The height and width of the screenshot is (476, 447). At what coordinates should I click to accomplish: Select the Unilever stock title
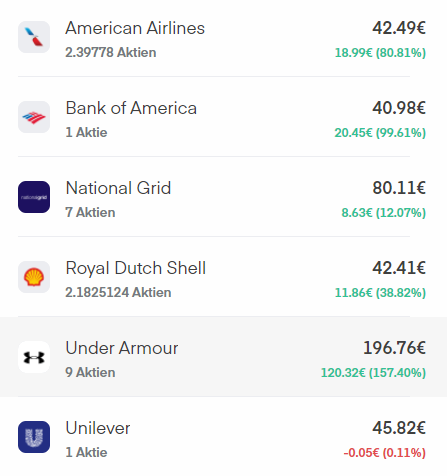(x=98, y=428)
